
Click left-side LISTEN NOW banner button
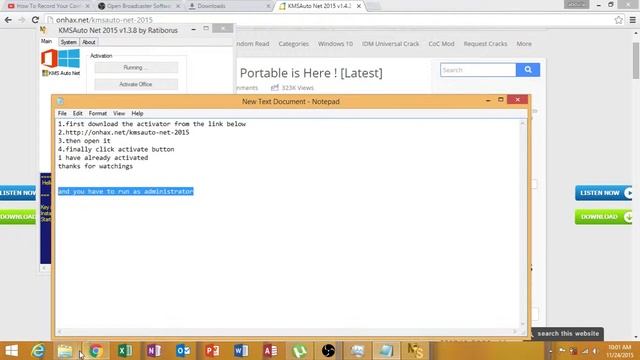pos(18,193)
